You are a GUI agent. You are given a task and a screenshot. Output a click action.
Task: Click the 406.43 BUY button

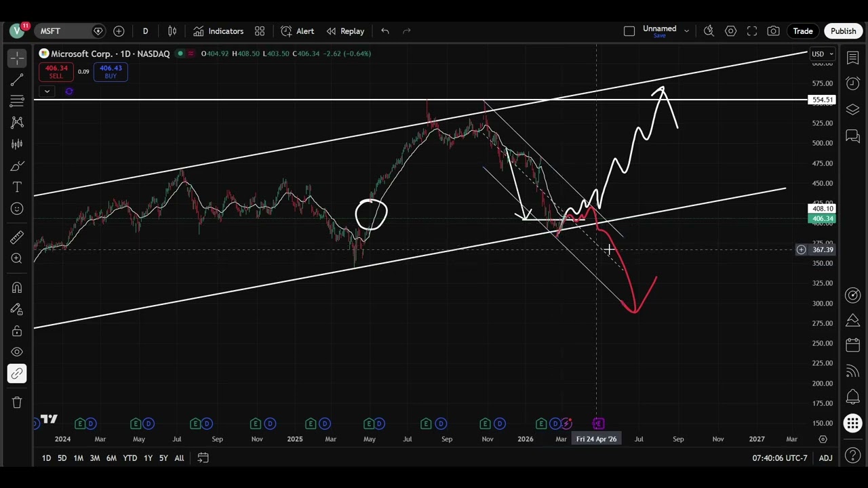click(x=111, y=72)
